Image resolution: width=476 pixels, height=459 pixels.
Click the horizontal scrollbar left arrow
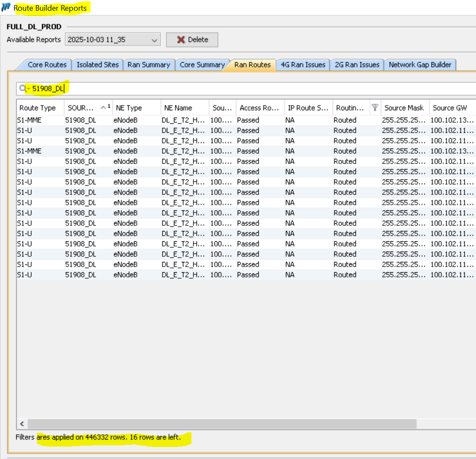[x=22, y=424]
